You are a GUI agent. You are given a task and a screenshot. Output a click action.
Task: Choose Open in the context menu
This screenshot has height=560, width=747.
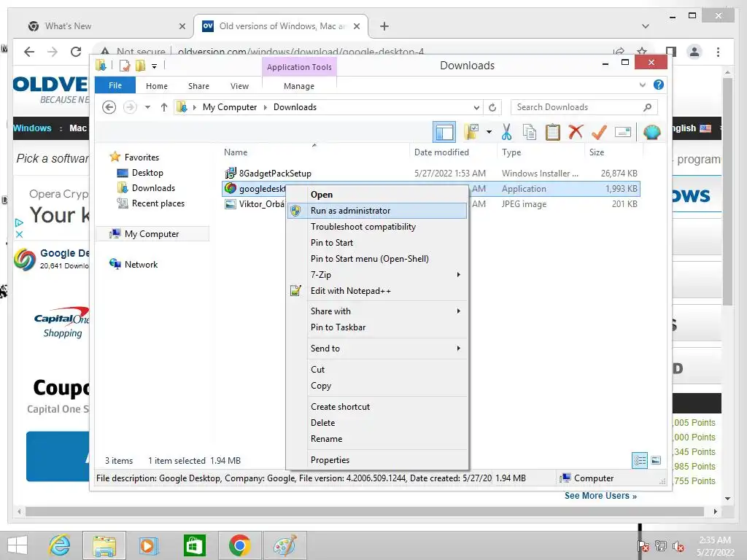tap(377, 194)
